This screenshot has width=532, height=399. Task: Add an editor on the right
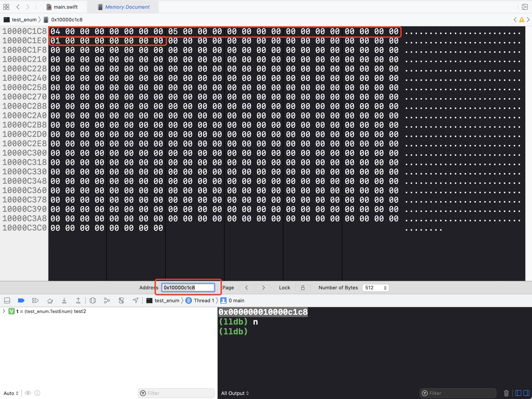pos(525,7)
